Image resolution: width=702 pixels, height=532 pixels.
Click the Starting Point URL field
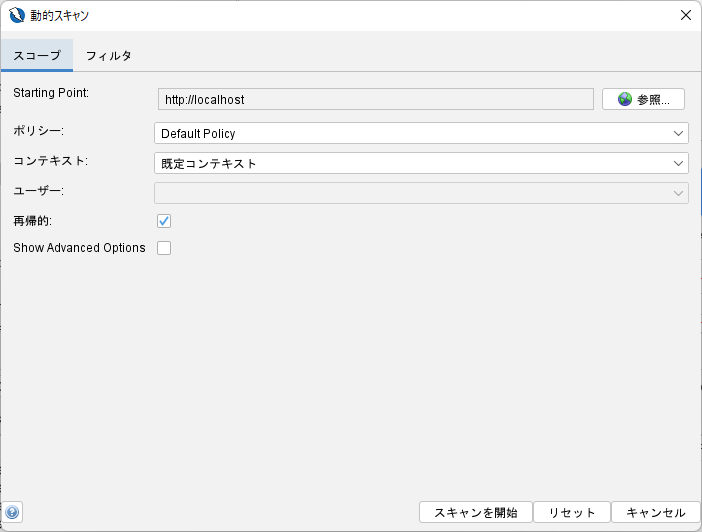click(x=376, y=99)
